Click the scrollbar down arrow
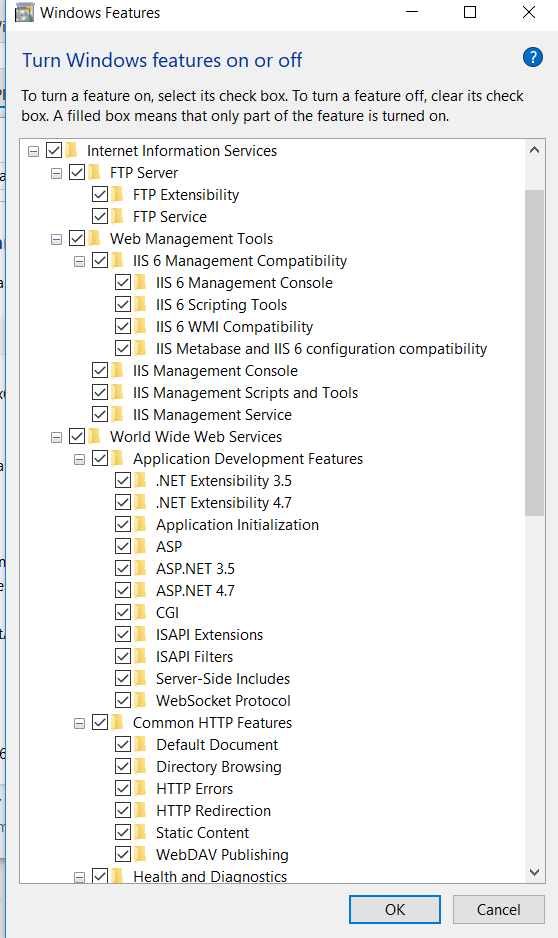Viewport: 558px width, 938px height. point(535,873)
